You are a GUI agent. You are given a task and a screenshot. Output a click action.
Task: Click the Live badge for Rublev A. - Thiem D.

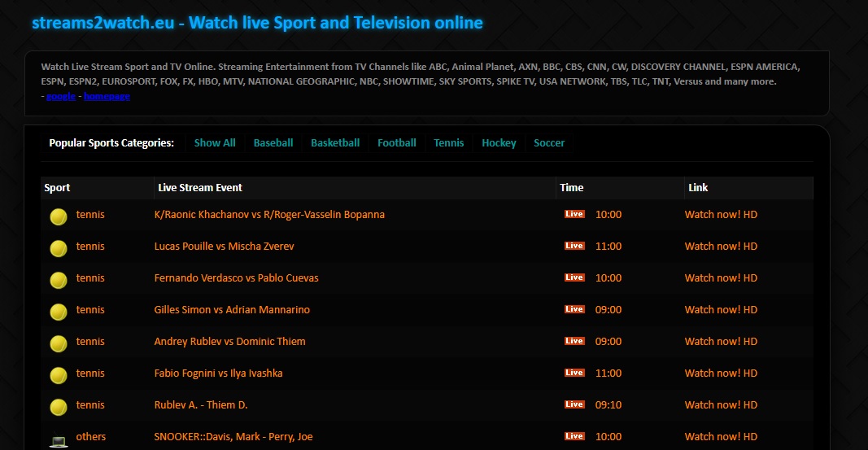tap(574, 404)
